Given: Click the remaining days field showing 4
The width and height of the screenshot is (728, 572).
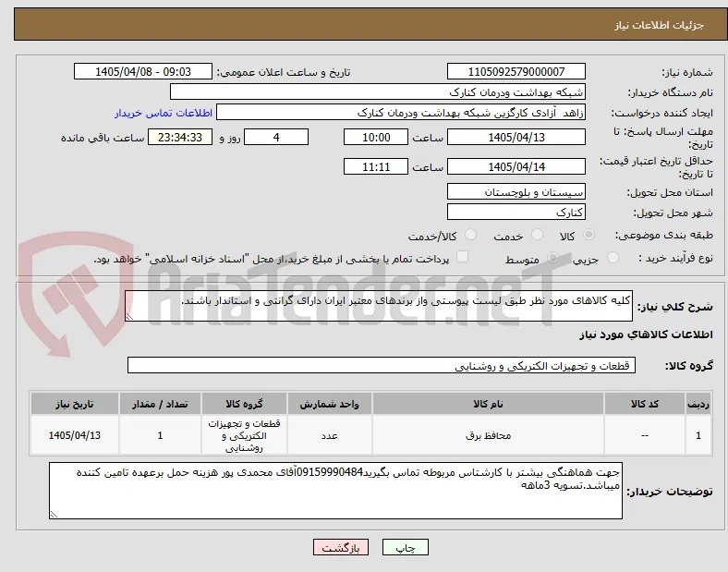Looking at the screenshot, I should 276,138.
